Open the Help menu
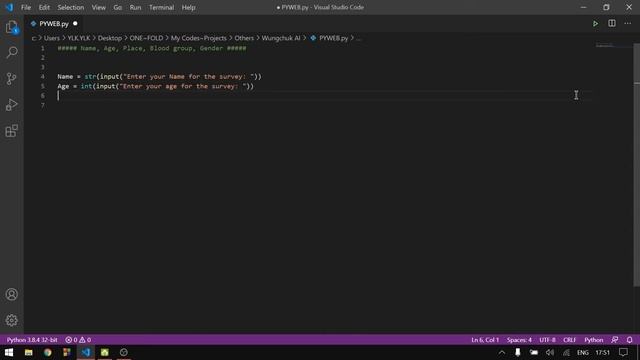This screenshot has width=640, height=360. [x=188, y=7]
